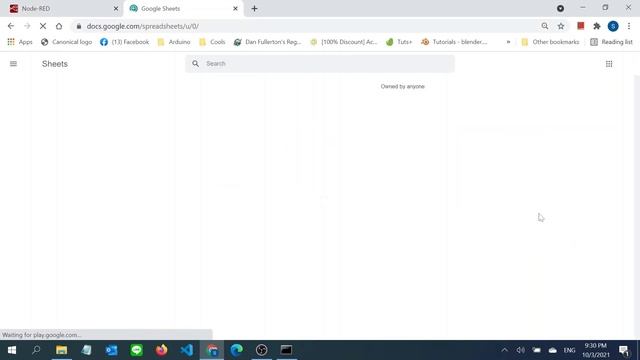Switch the ENG input language
Viewport: 640px width, 360px height.
[569, 350]
